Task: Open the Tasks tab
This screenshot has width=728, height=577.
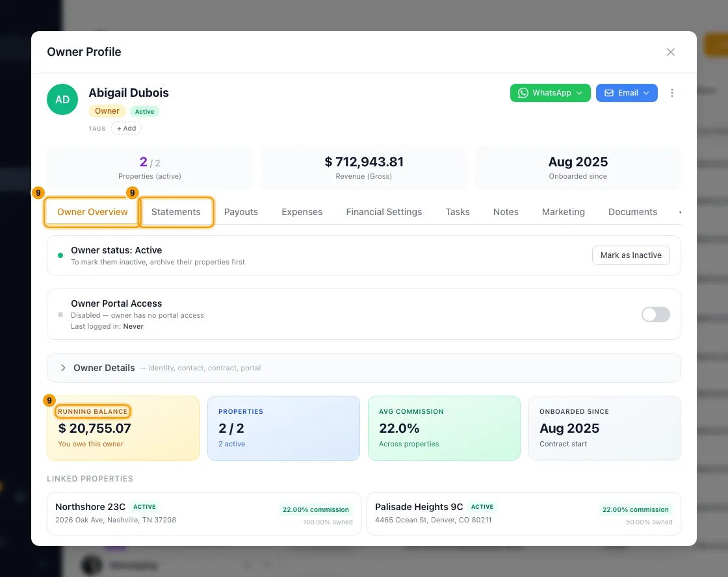Action: tap(458, 212)
